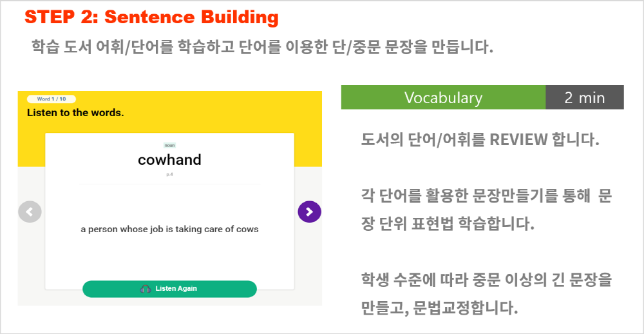Click the Listen to the words instruction
This screenshot has height=334, width=644.
click(75, 113)
